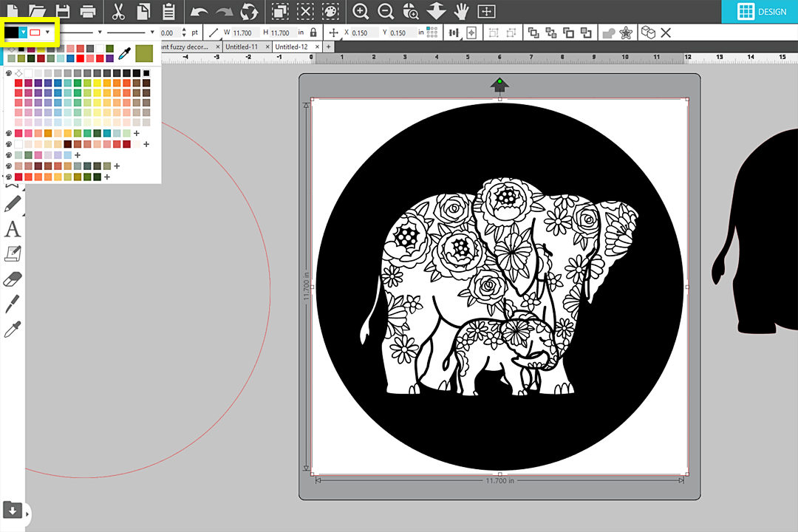Select the Text tool
This screenshot has width=798, height=532.
13,229
